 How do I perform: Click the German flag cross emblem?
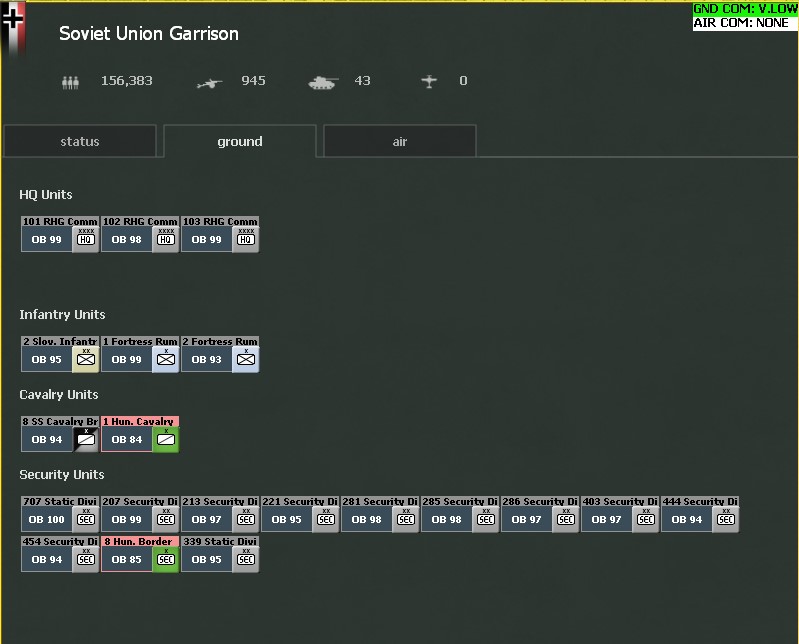point(13,19)
